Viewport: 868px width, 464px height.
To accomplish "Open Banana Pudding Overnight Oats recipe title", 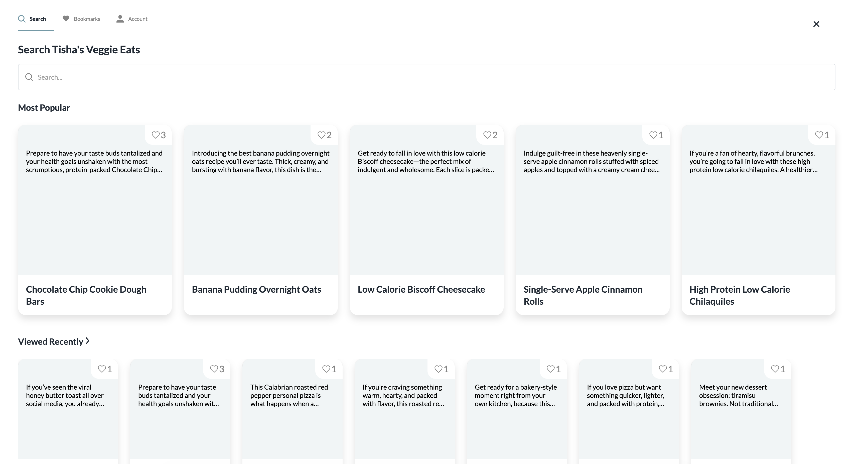I will pyautogui.click(x=256, y=290).
